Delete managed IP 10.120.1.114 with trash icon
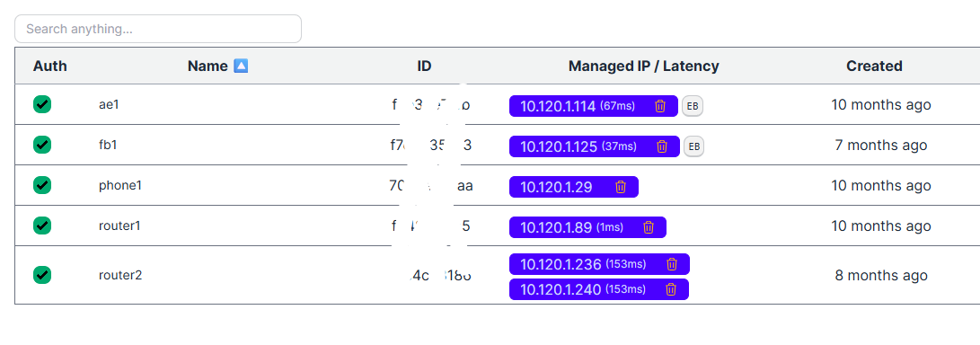 (x=660, y=106)
